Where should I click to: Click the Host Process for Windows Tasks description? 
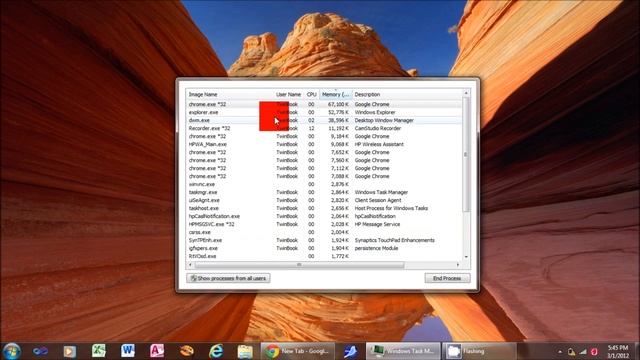point(391,208)
